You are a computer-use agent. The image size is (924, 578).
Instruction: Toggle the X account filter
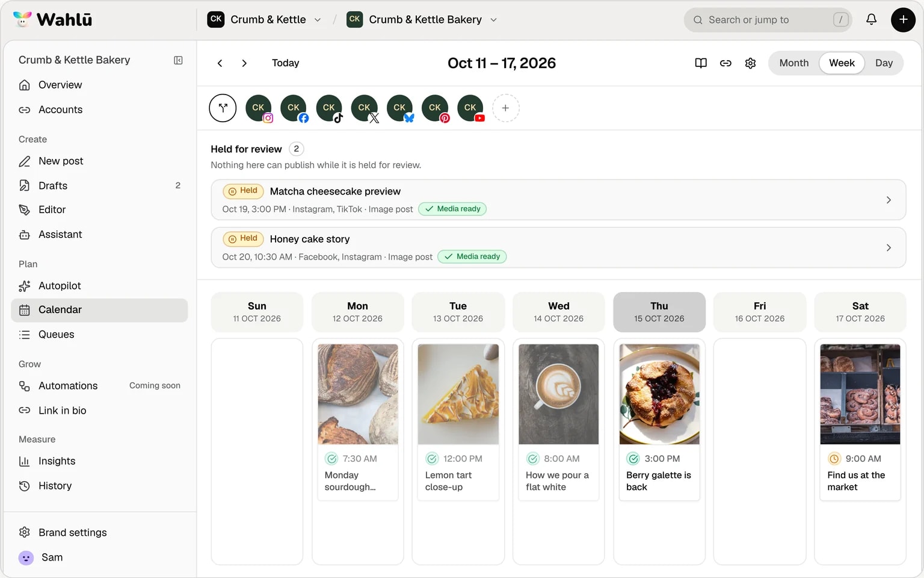pyautogui.click(x=365, y=108)
